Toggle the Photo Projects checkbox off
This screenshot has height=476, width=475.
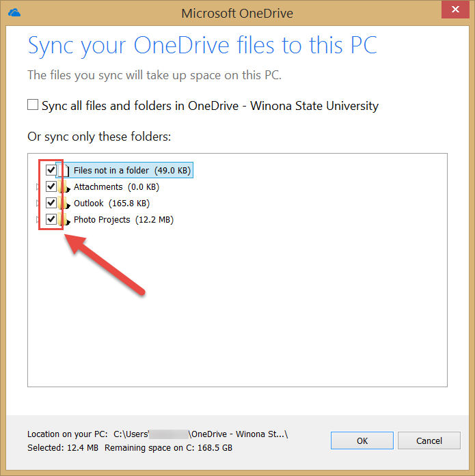tap(51, 219)
